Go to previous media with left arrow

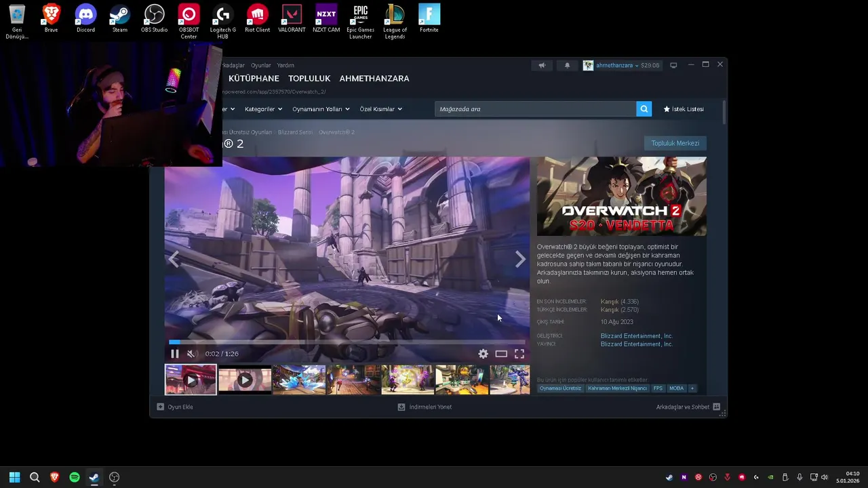click(174, 260)
